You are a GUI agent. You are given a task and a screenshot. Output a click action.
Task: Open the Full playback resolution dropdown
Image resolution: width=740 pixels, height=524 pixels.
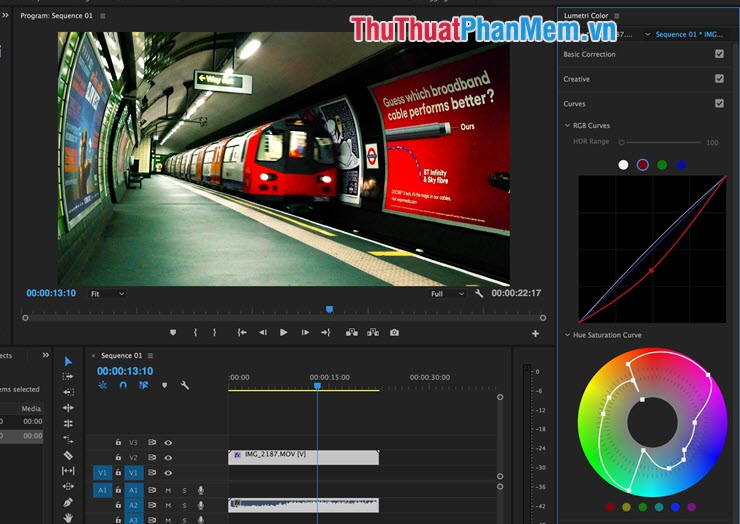click(447, 294)
